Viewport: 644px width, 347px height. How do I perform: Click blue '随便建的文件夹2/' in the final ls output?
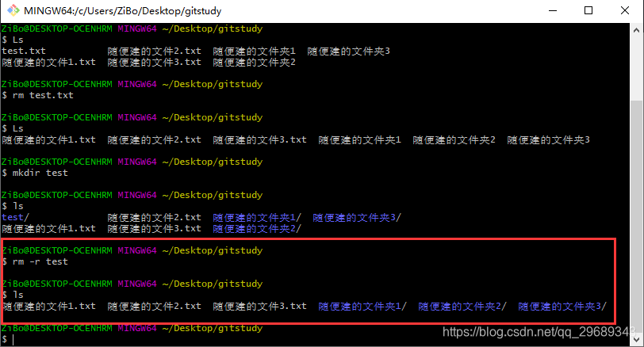tap(462, 306)
